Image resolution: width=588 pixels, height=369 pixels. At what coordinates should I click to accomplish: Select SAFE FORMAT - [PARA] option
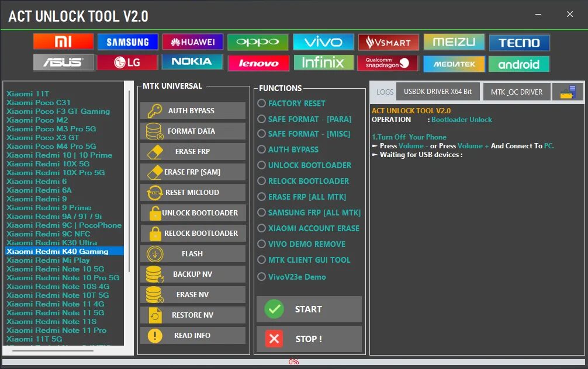(261, 119)
